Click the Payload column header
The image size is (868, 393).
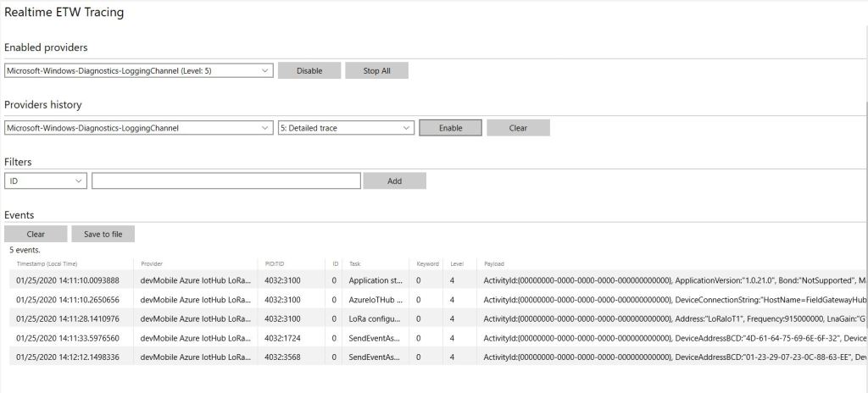[493, 264]
